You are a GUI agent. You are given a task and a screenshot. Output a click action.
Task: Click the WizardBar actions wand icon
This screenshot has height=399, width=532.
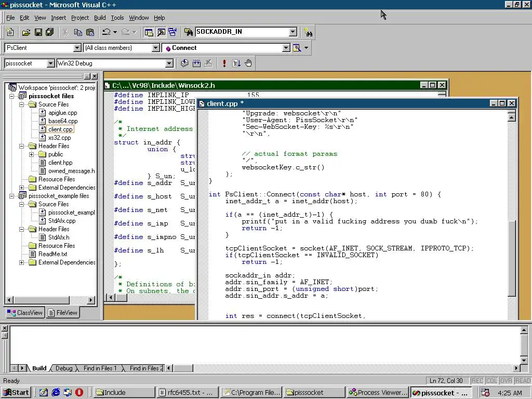point(297,48)
